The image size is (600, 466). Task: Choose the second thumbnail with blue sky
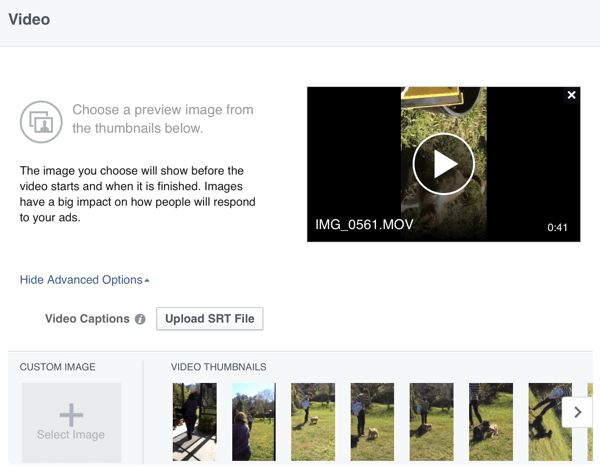tap(254, 421)
